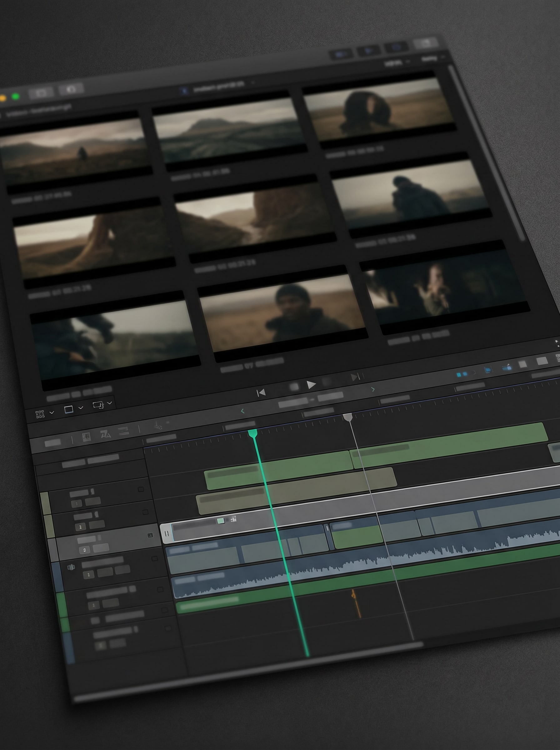560x750 pixels.
Task: Click the olive color tag of the first track
Action: coord(45,503)
